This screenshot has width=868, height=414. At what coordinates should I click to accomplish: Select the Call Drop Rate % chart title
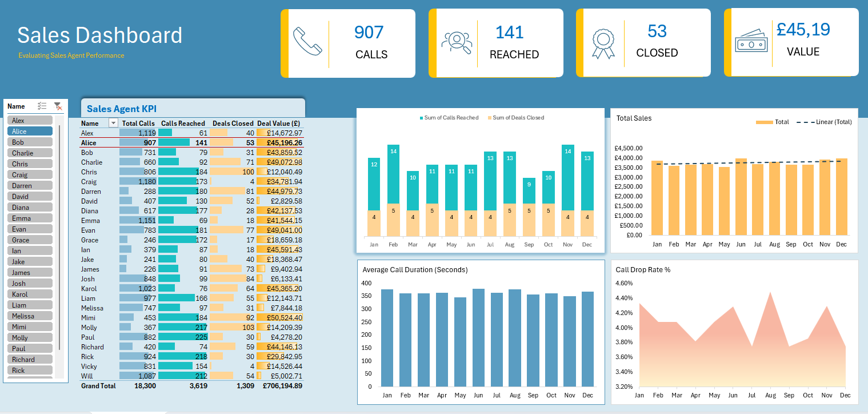pos(643,269)
